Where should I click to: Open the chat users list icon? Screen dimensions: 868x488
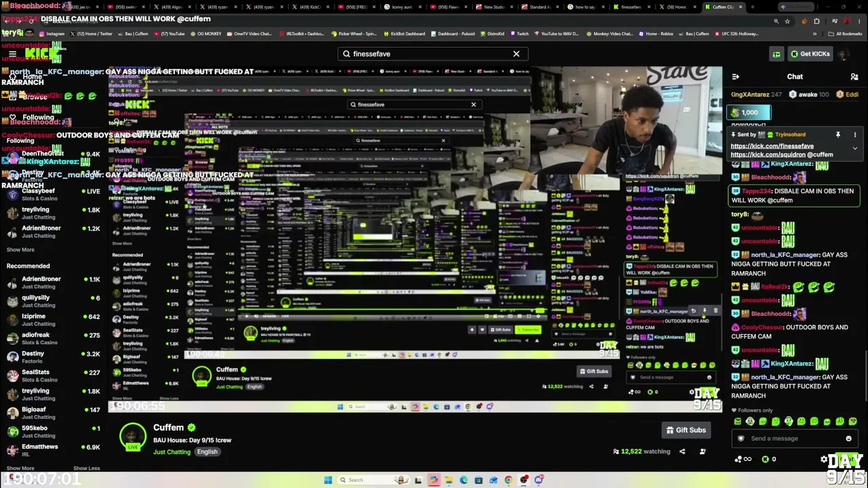pyautogui.click(x=854, y=77)
